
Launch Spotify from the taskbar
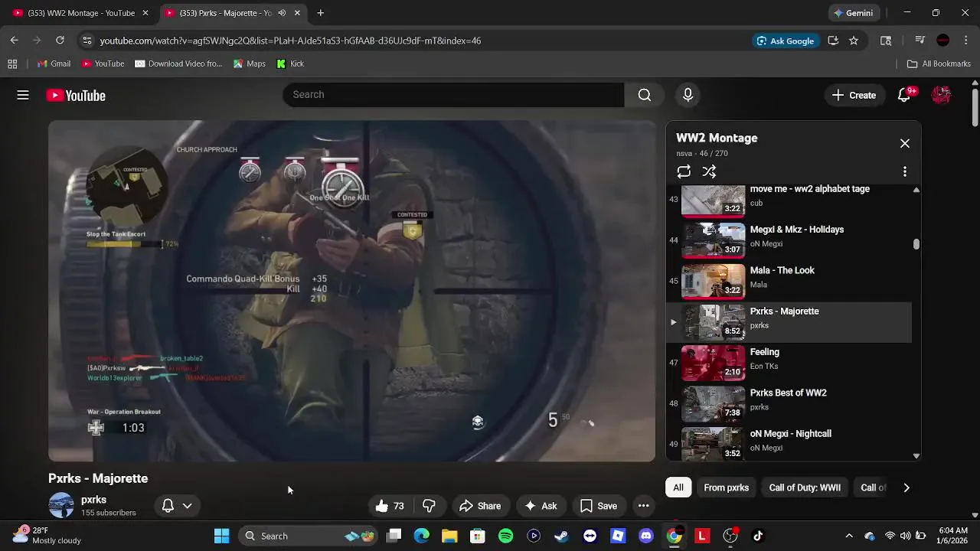click(x=505, y=536)
